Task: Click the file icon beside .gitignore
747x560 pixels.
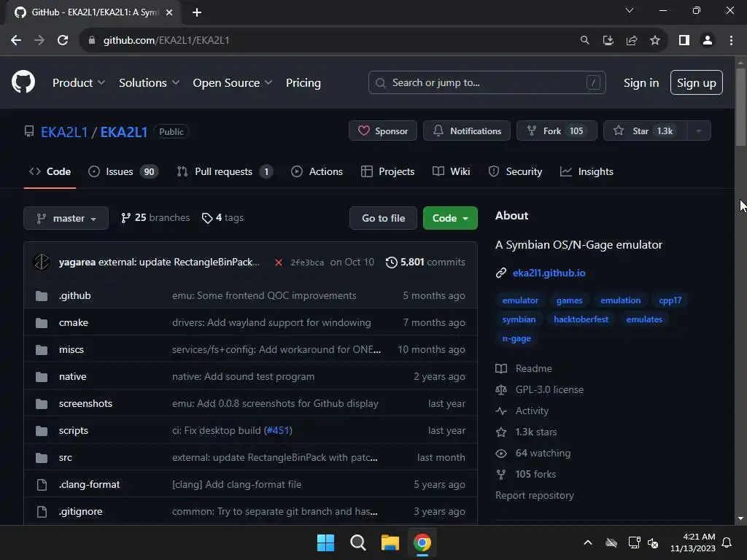Action: (x=42, y=512)
